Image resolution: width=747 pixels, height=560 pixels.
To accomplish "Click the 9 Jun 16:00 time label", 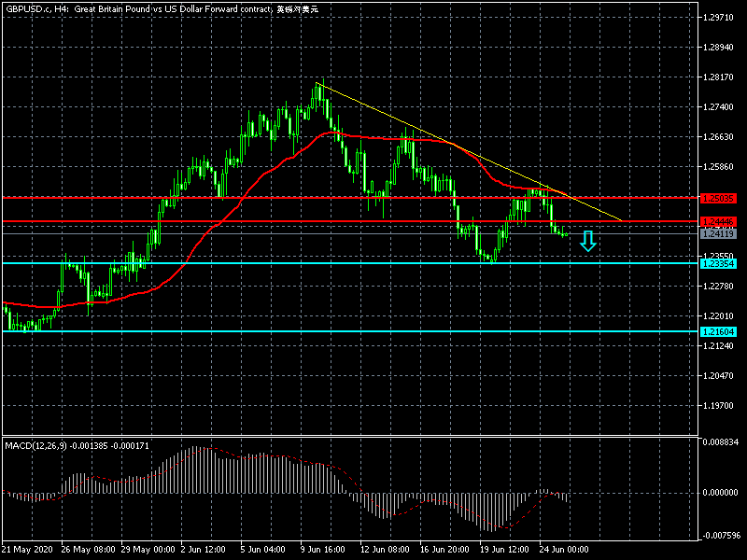I will click(x=325, y=548).
